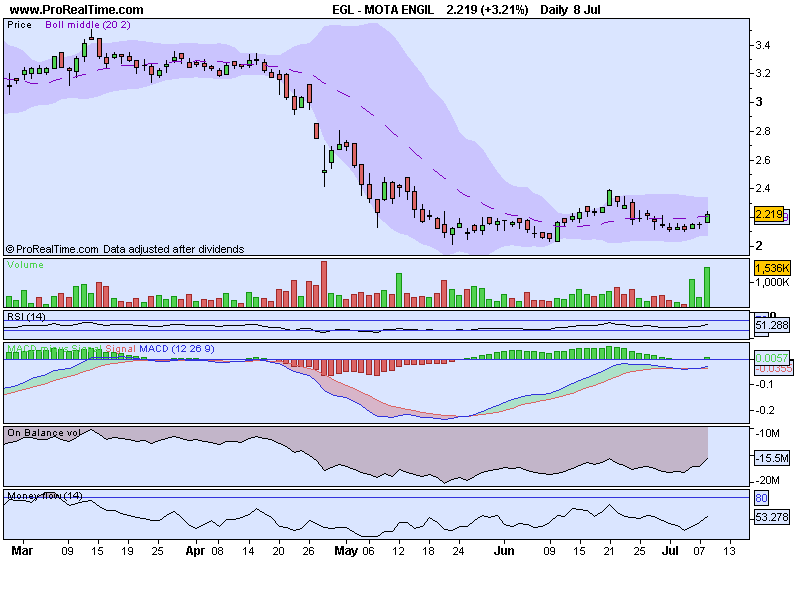
Task: Click the 53.278 money flow value box
Action: [x=772, y=517]
